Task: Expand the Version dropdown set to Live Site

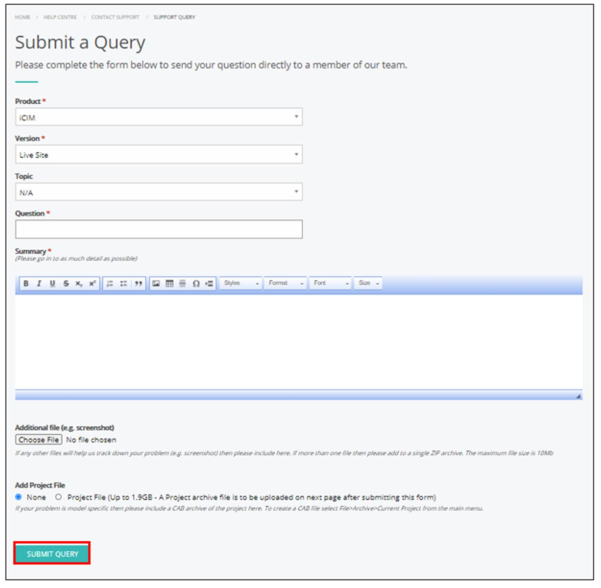Action: pyautogui.click(x=159, y=154)
